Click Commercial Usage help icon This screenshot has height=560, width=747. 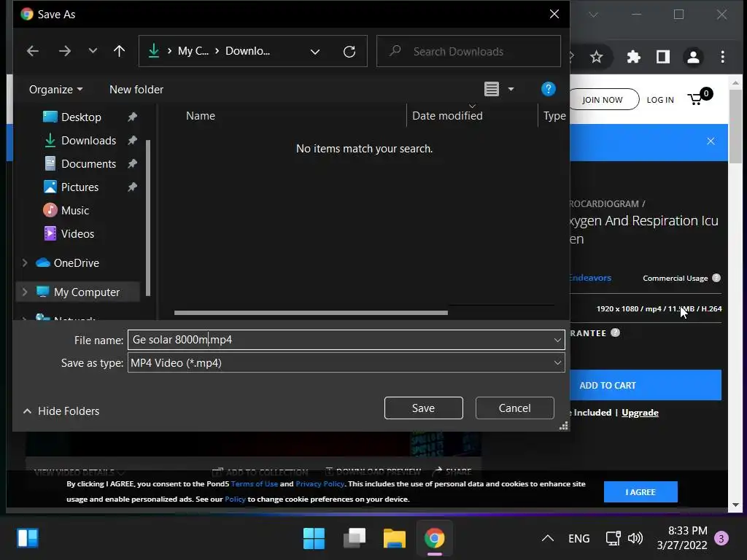click(716, 278)
